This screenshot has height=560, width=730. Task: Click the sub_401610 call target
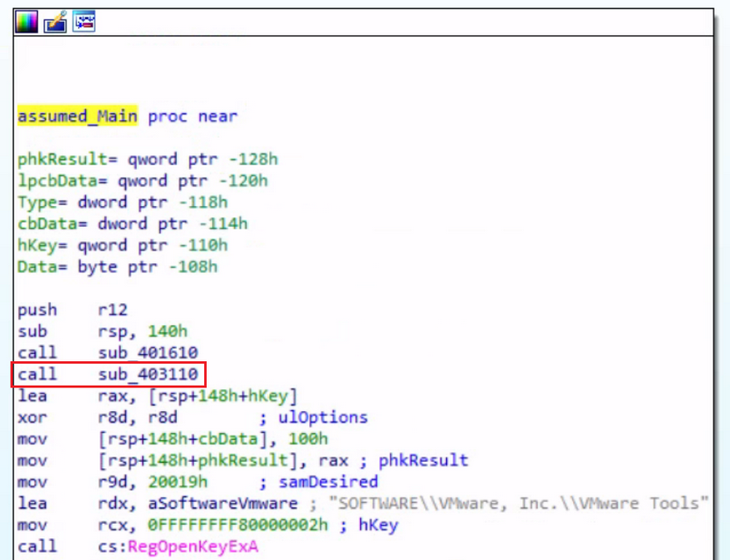tap(148, 352)
